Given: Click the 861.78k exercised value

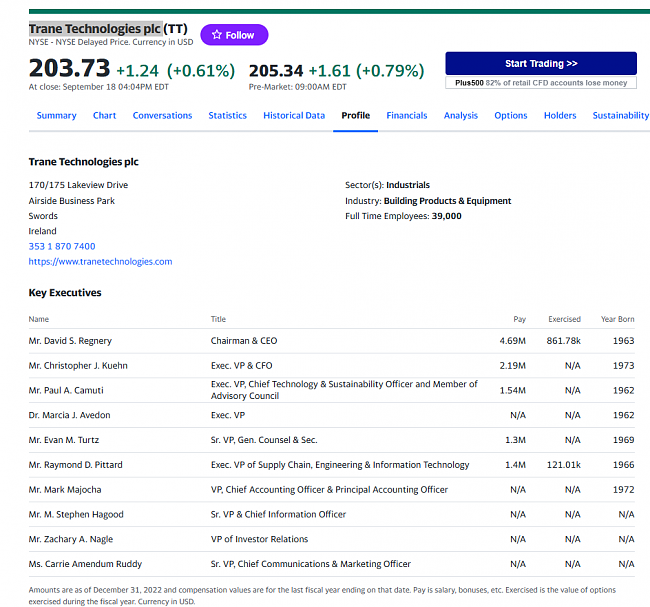Looking at the screenshot, I should click(x=563, y=341).
